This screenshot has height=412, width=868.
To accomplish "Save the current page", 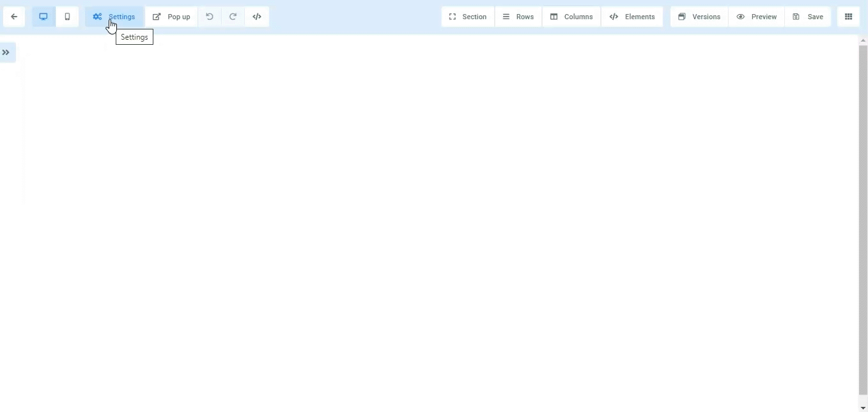I will [808, 17].
